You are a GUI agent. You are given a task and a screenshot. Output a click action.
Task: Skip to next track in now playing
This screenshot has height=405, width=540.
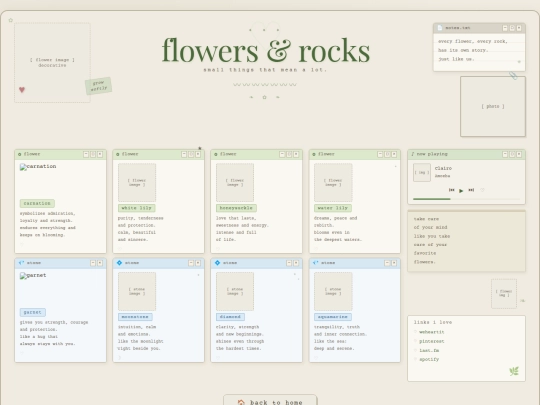pos(471,190)
